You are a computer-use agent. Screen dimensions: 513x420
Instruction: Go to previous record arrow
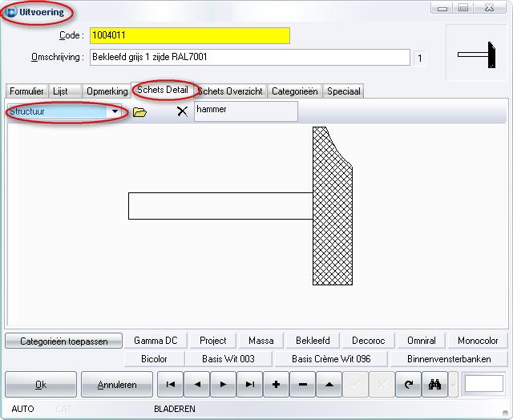(197, 385)
